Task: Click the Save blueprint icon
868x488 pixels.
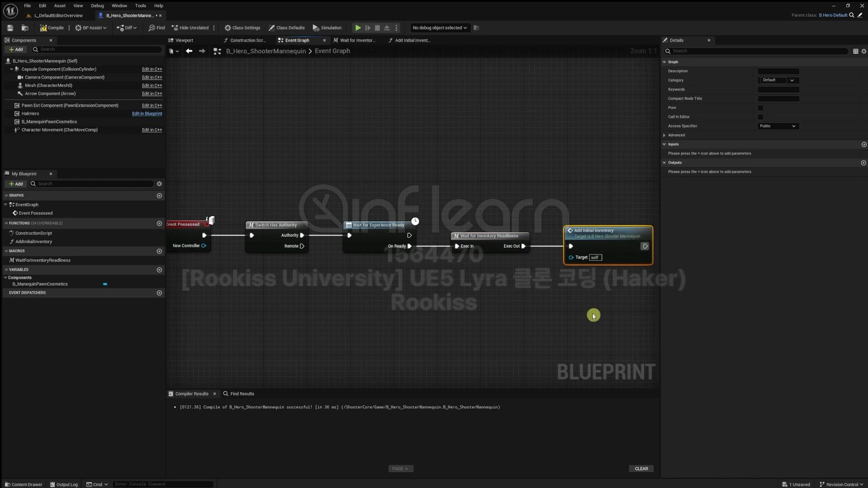Action: pyautogui.click(x=10, y=28)
